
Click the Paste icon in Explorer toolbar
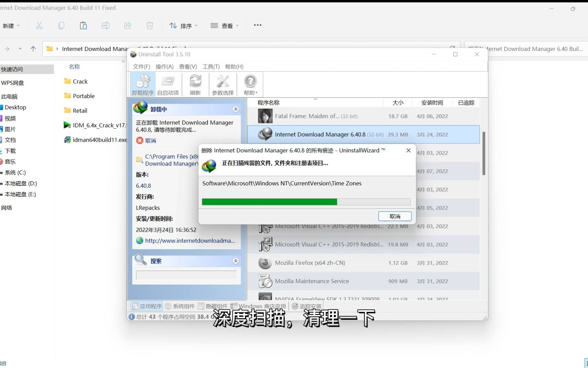(83, 26)
